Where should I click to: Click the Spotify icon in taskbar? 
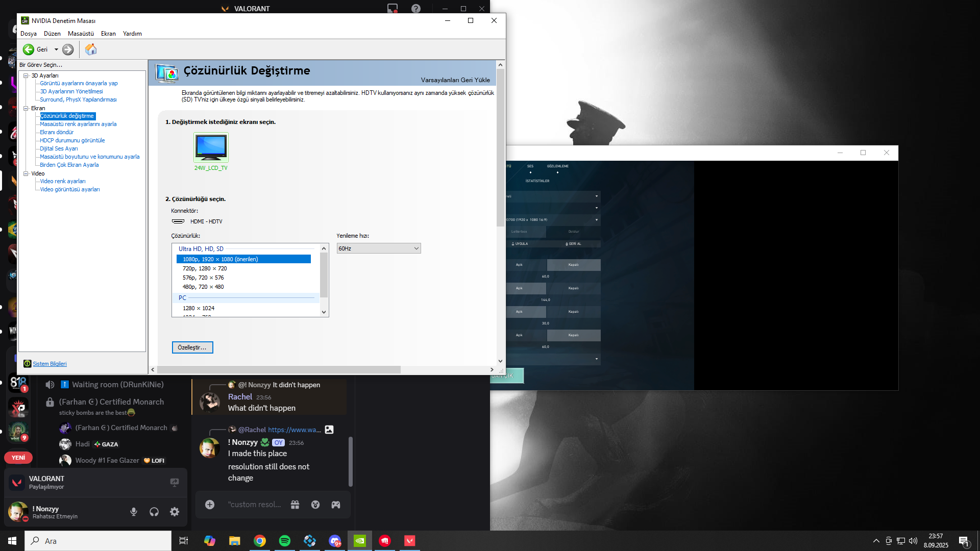tap(285, 541)
